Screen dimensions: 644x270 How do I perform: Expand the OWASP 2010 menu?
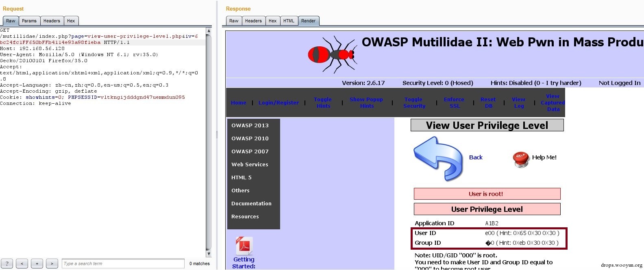[250, 138]
